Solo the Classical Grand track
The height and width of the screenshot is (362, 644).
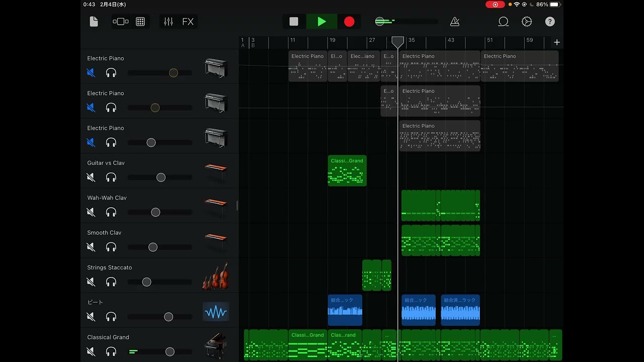tap(111, 351)
